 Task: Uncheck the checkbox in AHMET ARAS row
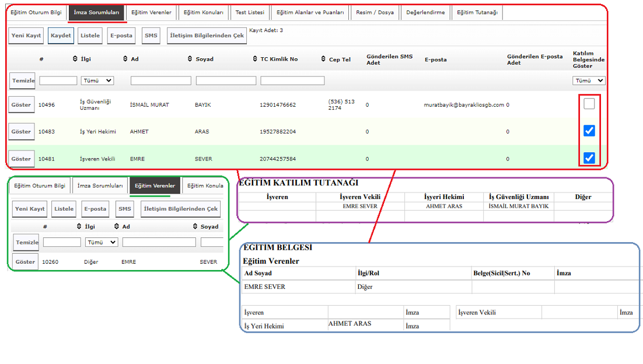pyautogui.click(x=589, y=131)
